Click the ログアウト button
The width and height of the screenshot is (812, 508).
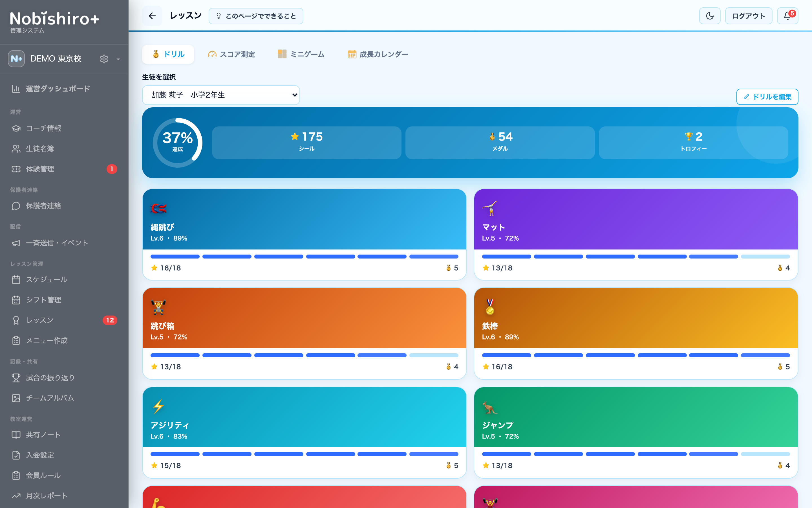[x=749, y=16]
